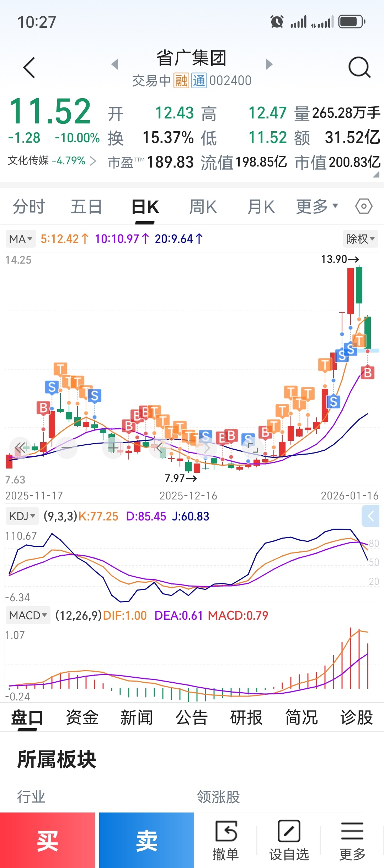384x868 pixels.
Task: Tap the blue S marker above first candles
Action: (52, 387)
